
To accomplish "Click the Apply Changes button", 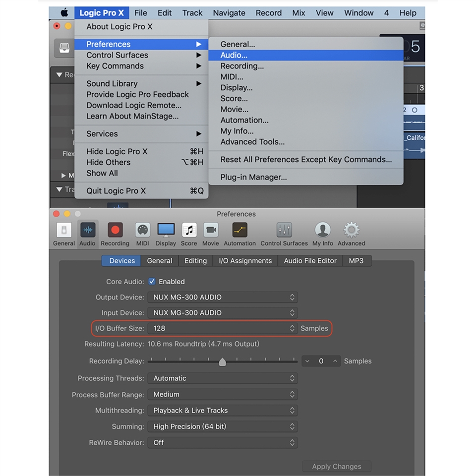I will (337, 466).
